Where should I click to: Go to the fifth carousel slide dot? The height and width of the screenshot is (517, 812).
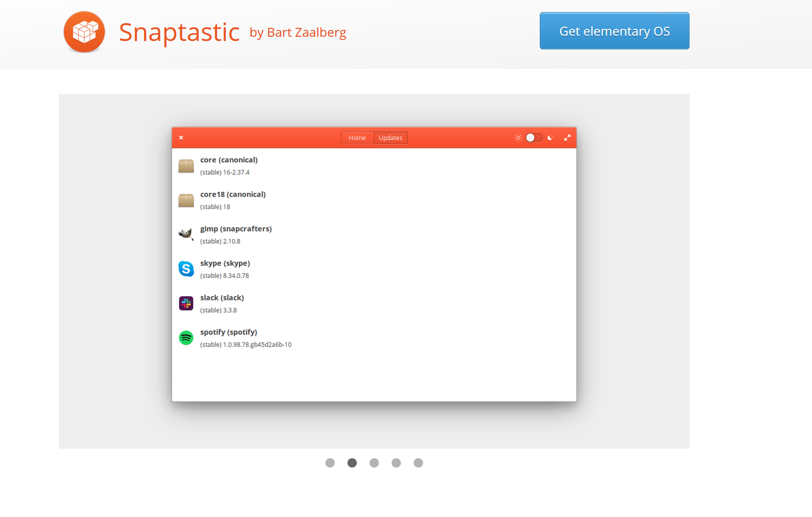coord(418,463)
